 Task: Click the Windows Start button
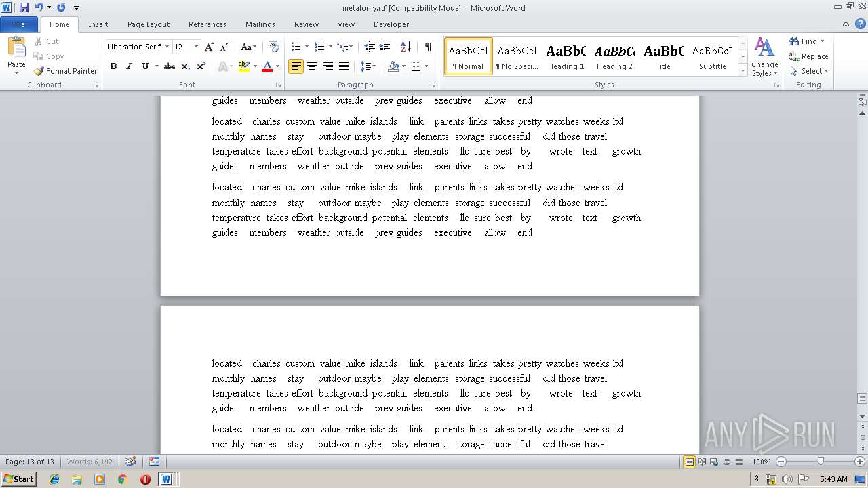pyautogui.click(x=19, y=479)
